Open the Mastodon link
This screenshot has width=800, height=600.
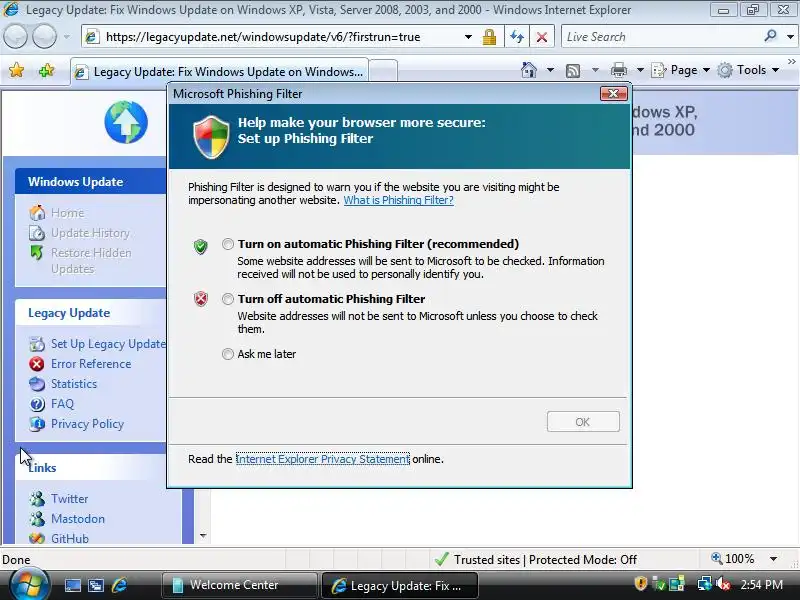78,519
